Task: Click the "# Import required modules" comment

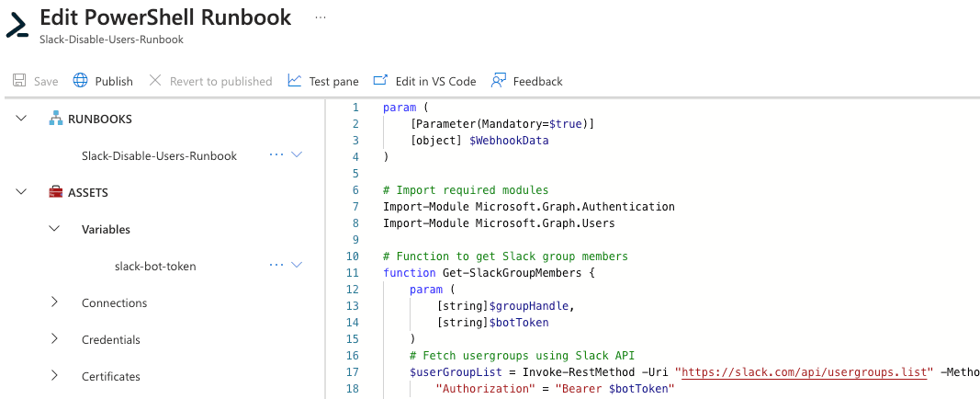Action: coord(466,190)
